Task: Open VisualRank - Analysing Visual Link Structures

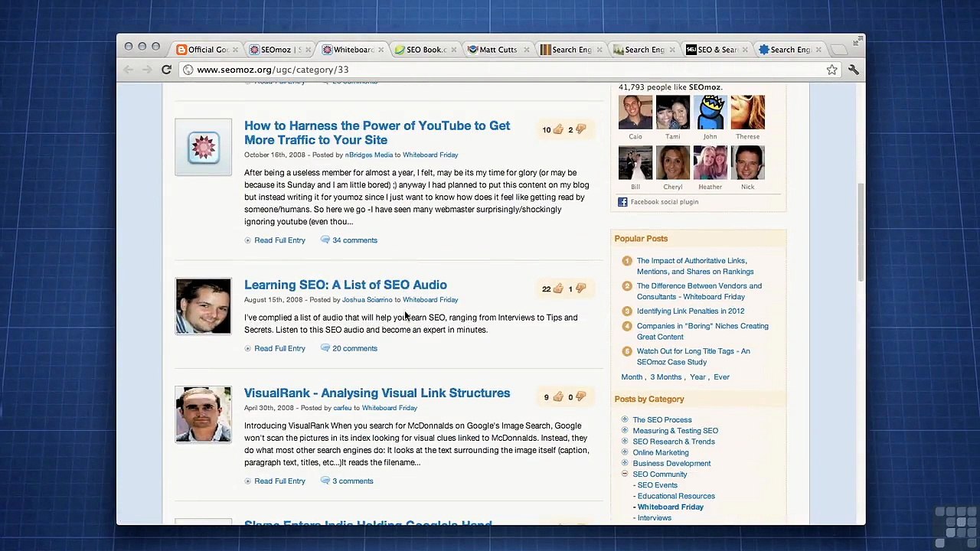Action: click(377, 393)
